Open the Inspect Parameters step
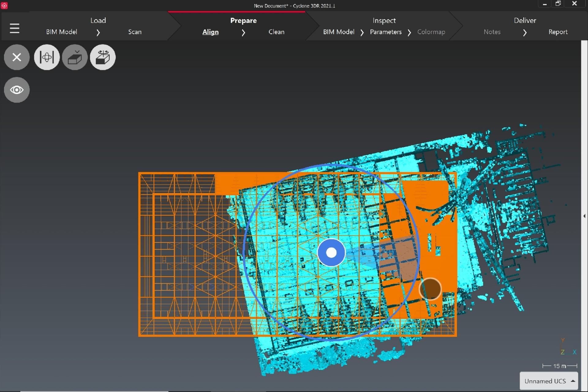Viewport: 588px width, 392px height. (x=386, y=32)
